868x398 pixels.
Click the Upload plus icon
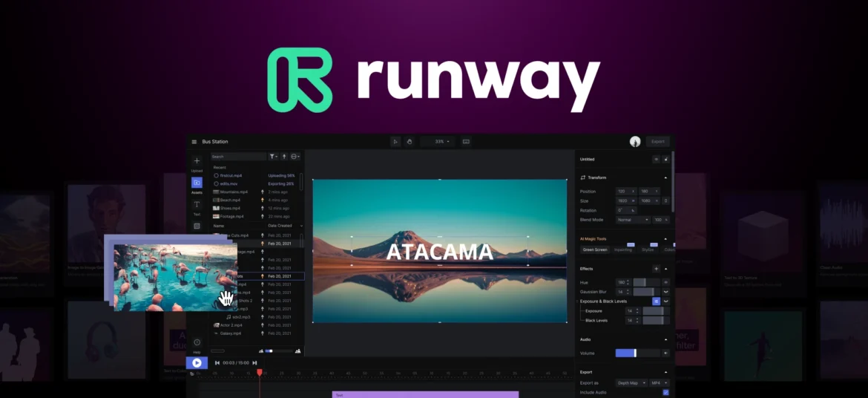point(197,160)
